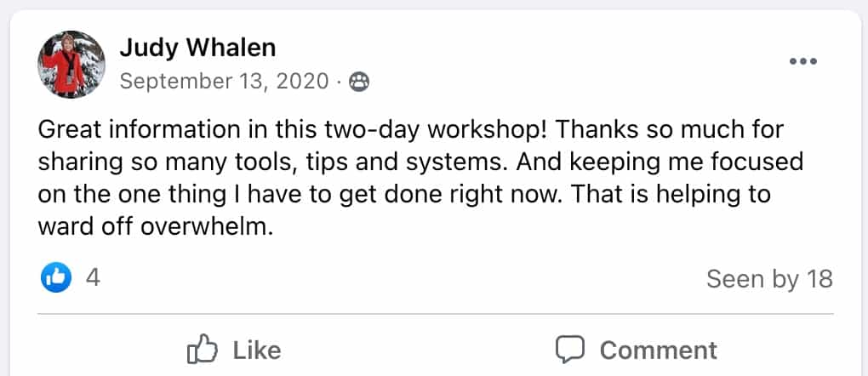Screen dimensions: 868x376
Task: View the reaction count showing 4
Action: coord(93,277)
